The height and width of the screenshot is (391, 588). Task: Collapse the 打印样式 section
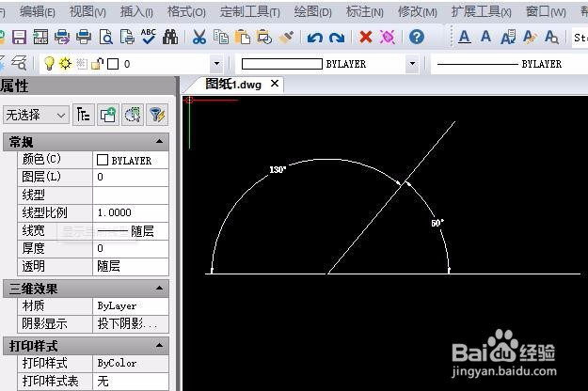click(159, 345)
